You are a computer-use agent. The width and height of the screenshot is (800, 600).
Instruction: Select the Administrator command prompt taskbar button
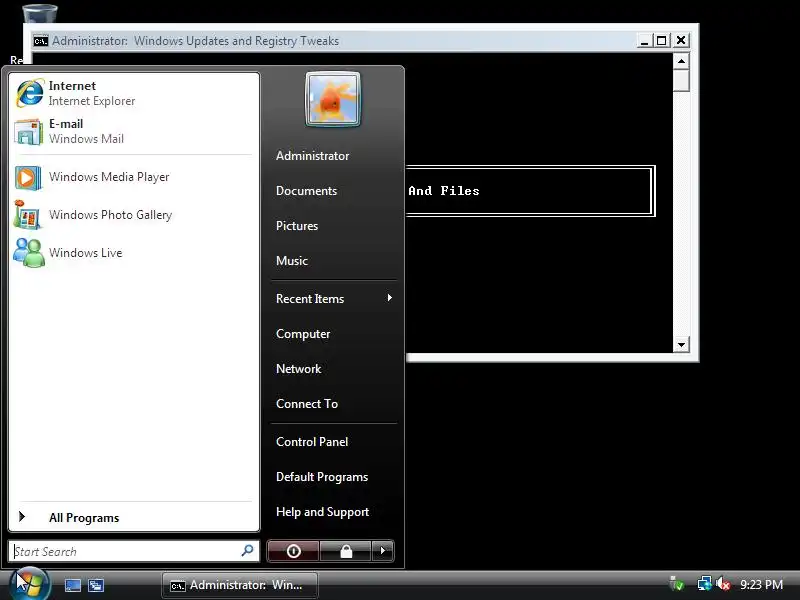point(240,585)
